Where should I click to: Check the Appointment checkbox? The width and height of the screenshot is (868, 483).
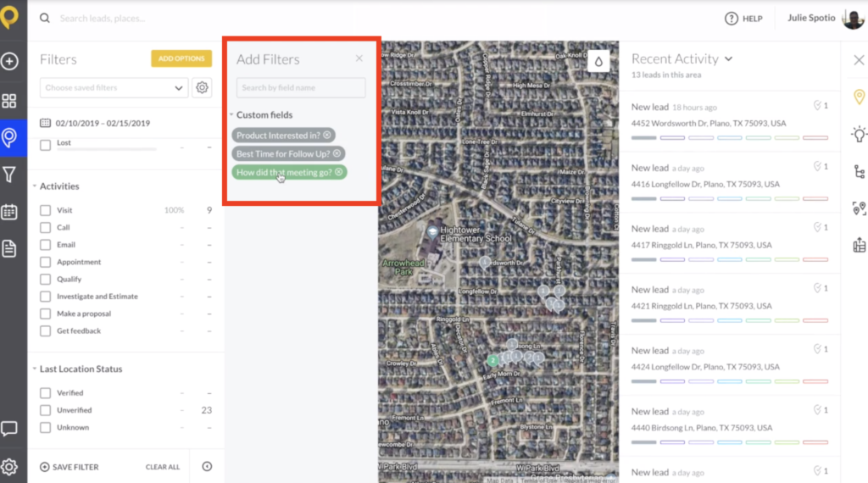46,262
